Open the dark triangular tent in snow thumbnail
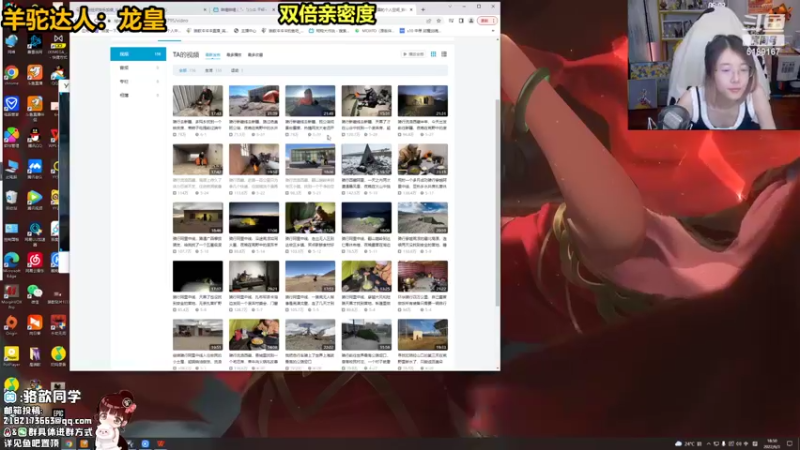The width and height of the screenshot is (800, 450). 366,159
